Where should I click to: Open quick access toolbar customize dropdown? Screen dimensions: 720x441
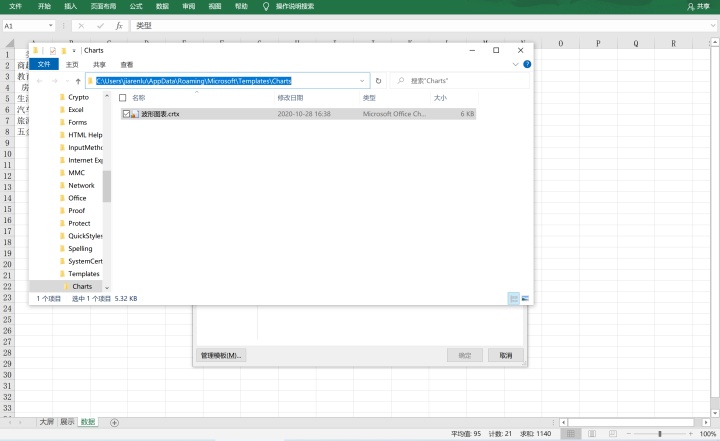coord(74,51)
